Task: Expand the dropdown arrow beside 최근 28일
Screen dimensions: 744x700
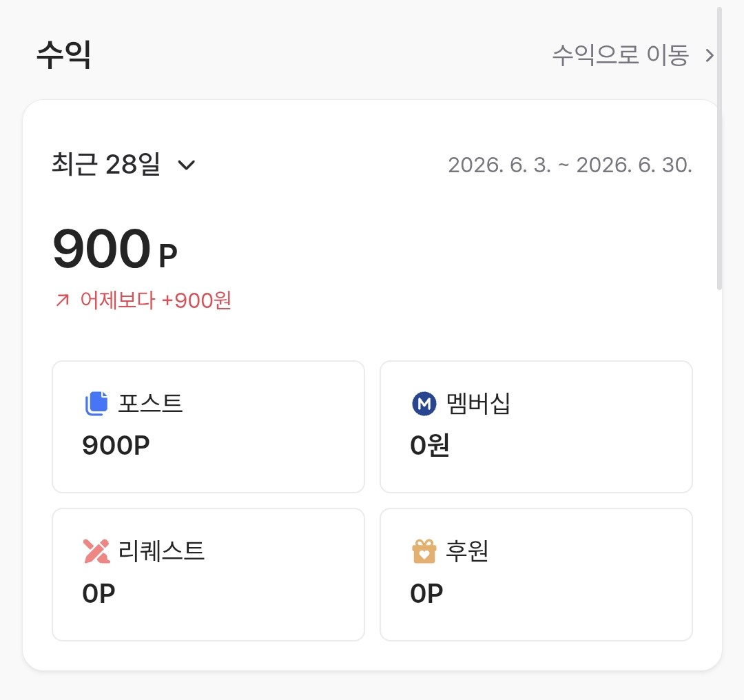Action: click(x=187, y=165)
